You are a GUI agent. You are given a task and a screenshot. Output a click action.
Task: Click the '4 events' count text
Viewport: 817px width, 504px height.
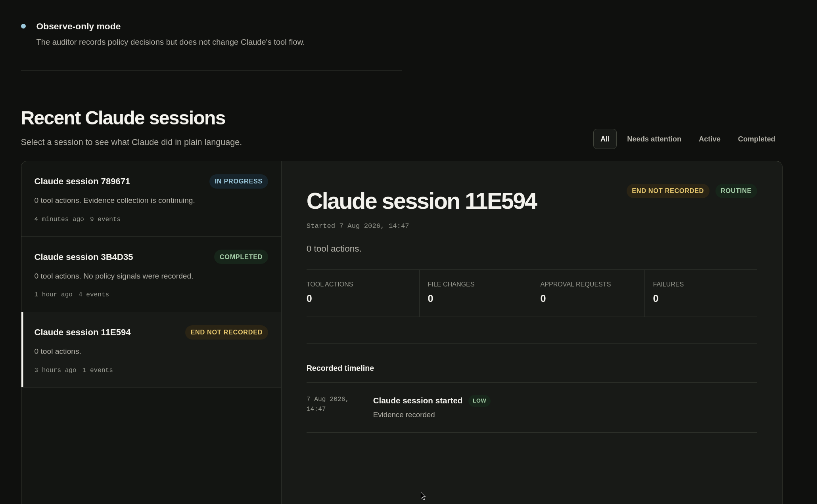[x=94, y=294]
